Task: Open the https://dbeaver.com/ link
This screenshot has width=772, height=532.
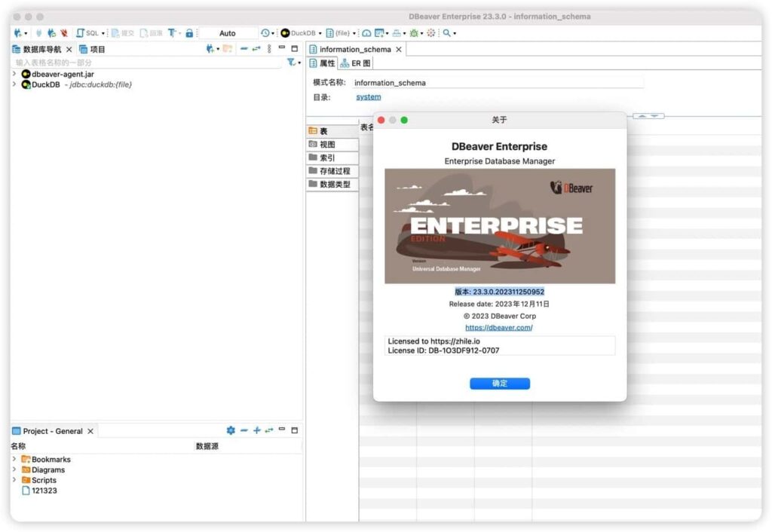Action: pyautogui.click(x=500, y=327)
